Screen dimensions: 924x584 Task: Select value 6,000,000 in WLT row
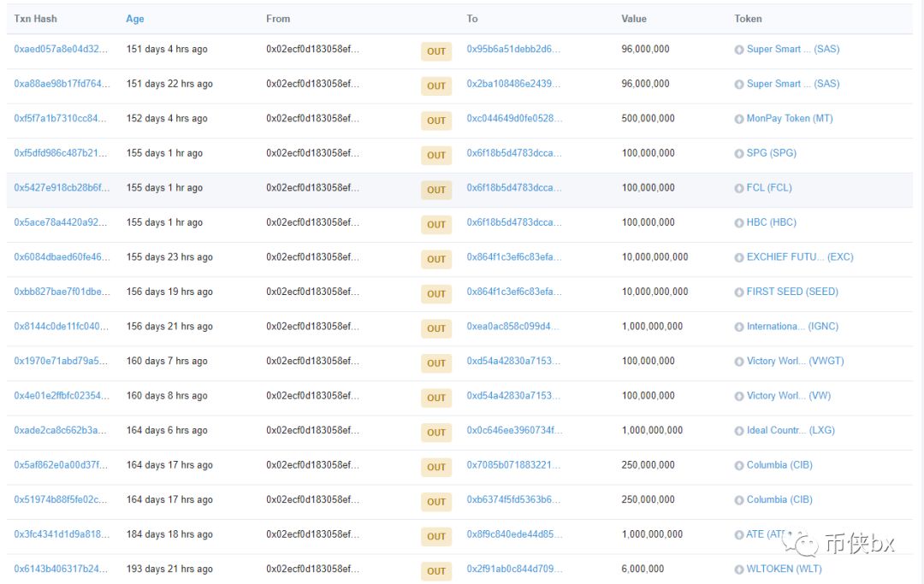643,569
